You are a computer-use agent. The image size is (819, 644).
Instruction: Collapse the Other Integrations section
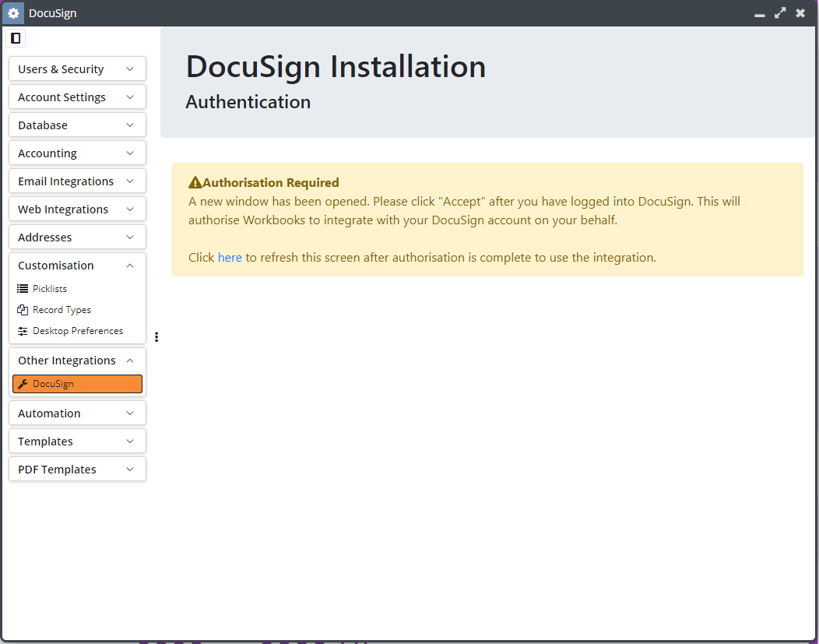pyautogui.click(x=77, y=361)
